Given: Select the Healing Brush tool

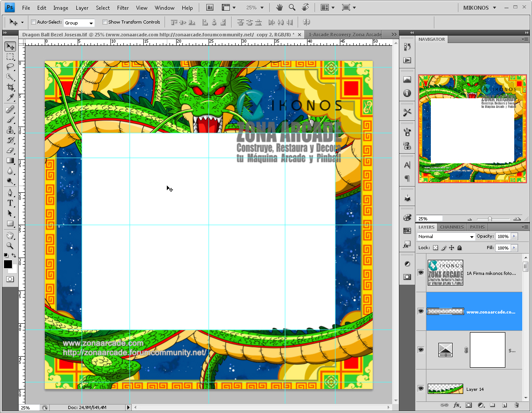Looking at the screenshot, I should click(10, 109).
